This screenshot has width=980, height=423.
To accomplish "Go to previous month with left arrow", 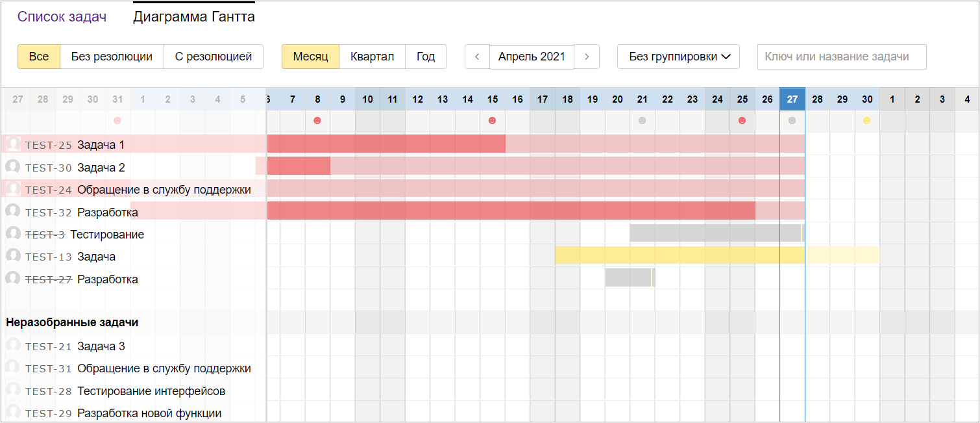I will (477, 57).
